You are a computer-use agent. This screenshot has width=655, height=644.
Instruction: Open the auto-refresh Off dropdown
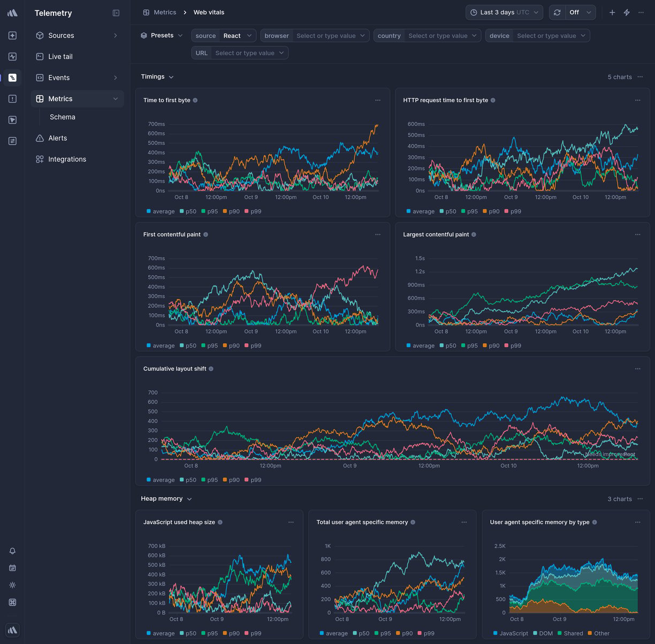[x=581, y=12]
